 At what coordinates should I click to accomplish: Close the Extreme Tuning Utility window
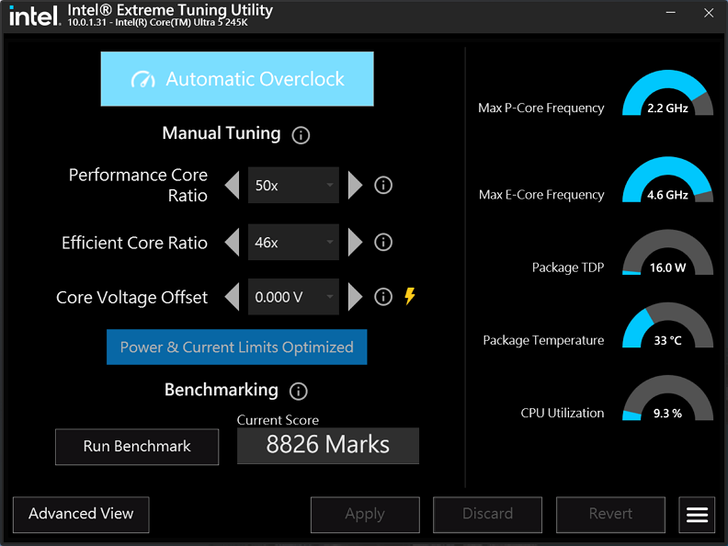(708, 13)
